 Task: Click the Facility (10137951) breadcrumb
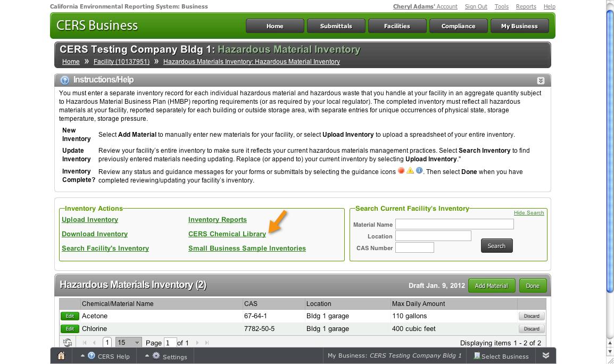(121, 62)
